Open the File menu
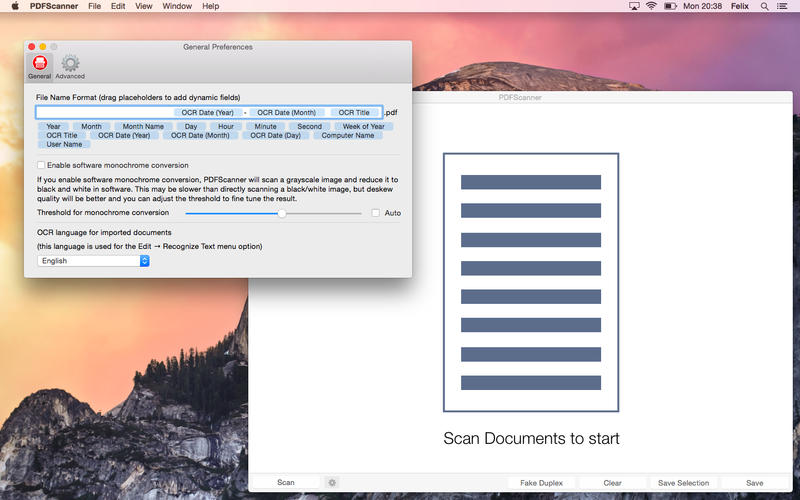The image size is (800, 500). (x=94, y=6)
